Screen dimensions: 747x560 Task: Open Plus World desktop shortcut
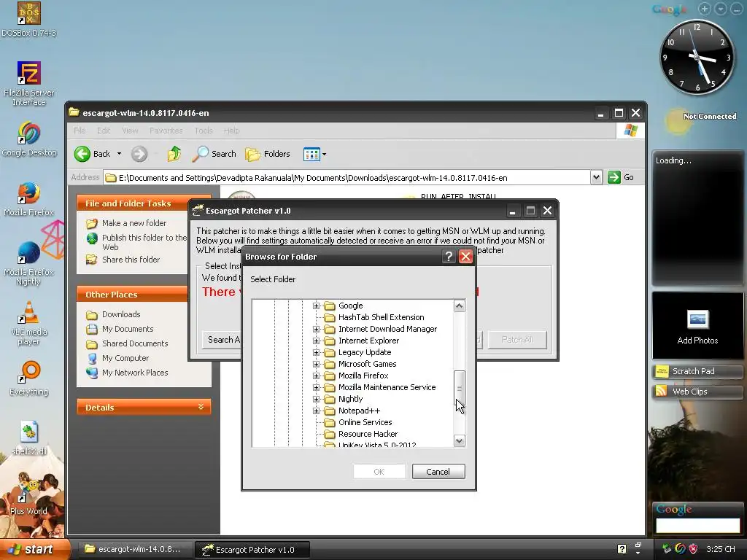(28, 491)
